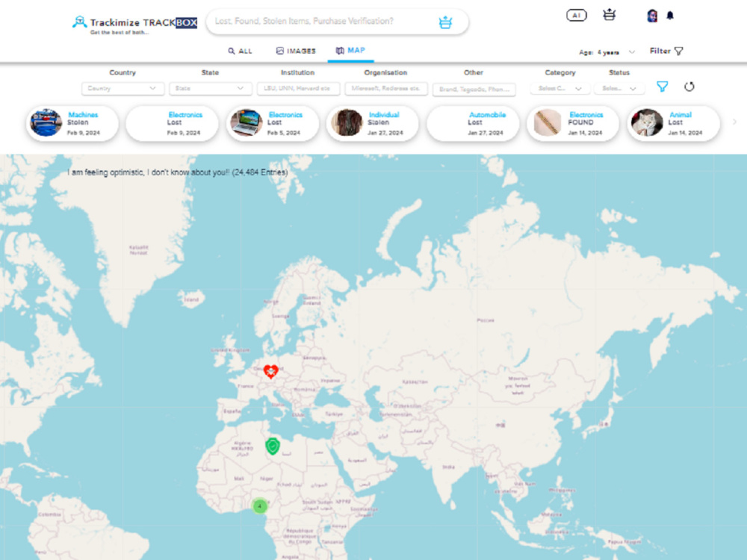Image resolution: width=747 pixels, height=560 pixels.
Task: Click the Electronics FOUND card thumbnail
Action: pyautogui.click(x=548, y=123)
